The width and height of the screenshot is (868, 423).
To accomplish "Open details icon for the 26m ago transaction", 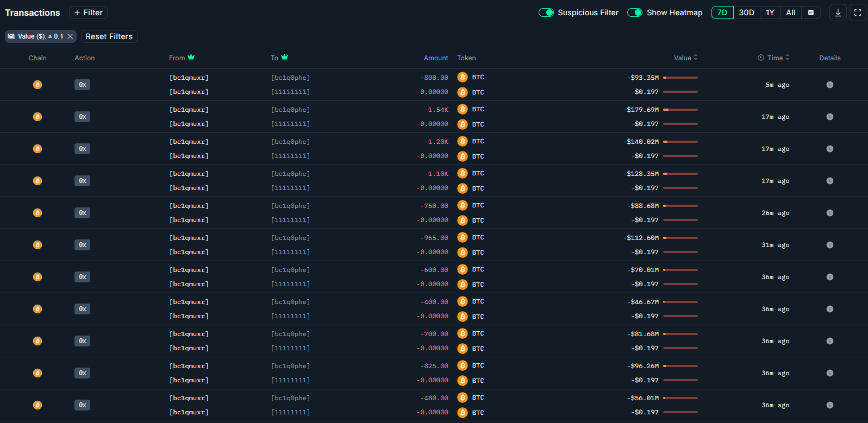I will point(829,213).
